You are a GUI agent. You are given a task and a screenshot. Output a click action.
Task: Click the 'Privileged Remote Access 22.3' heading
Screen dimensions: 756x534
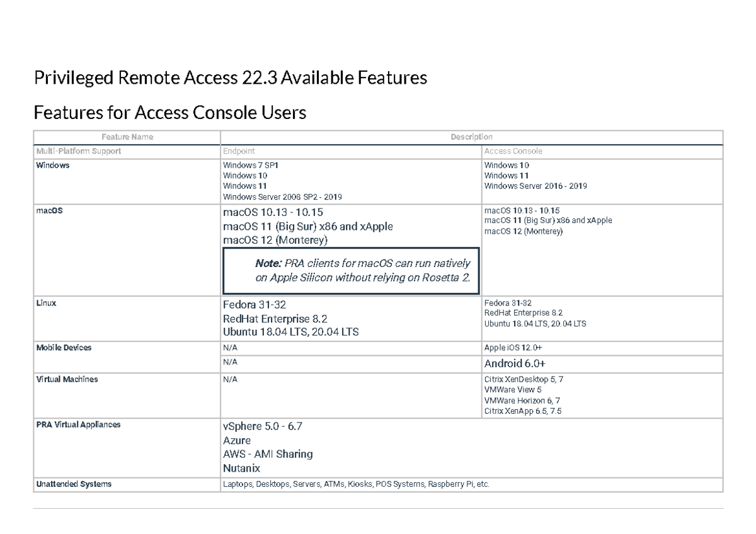click(x=231, y=77)
